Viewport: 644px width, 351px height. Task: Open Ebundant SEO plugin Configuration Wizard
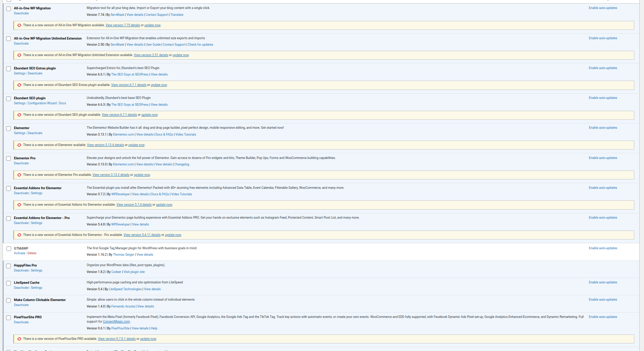(42, 103)
